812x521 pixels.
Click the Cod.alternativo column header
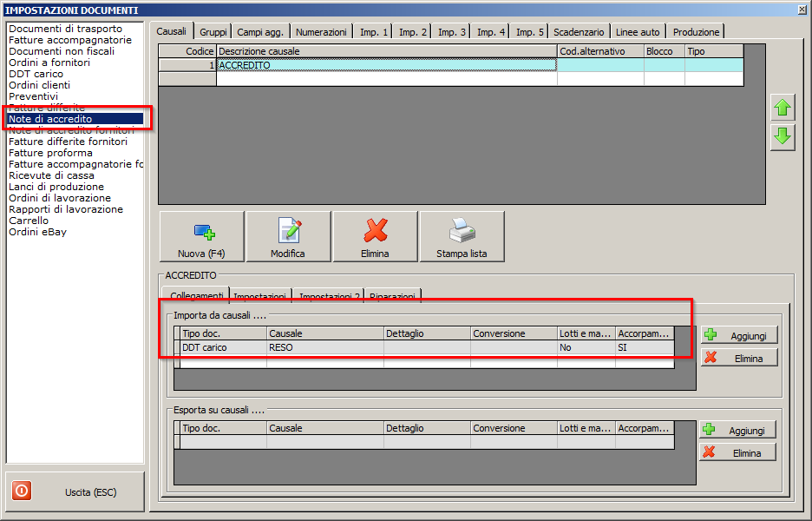(x=600, y=51)
